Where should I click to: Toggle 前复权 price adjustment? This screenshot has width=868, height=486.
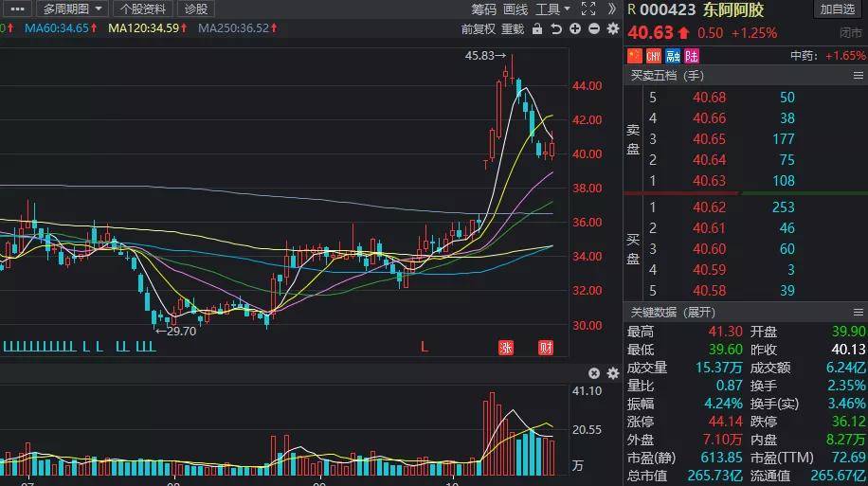pos(479,28)
